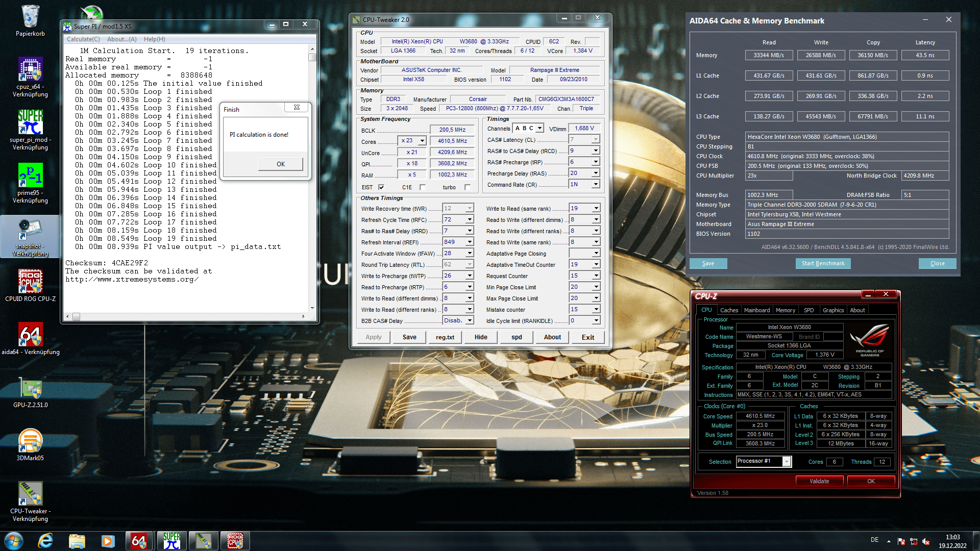Open Super PI Help(H) menu
980x551 pixels.
coord(155,39)
